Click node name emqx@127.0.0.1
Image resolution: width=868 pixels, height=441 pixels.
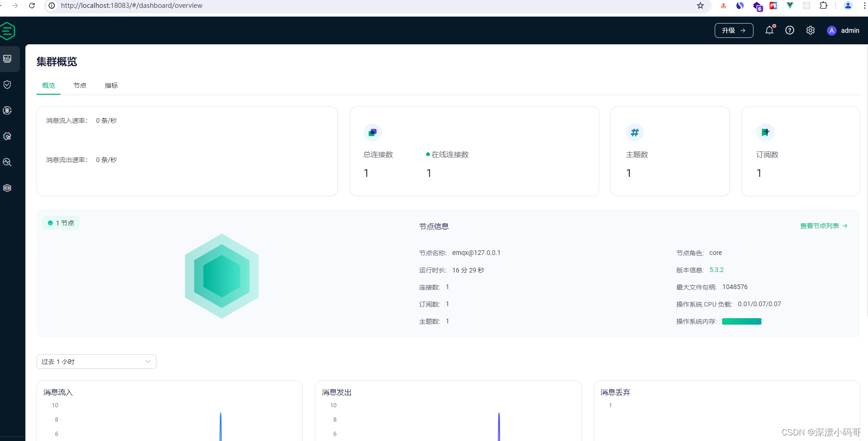click(476, 253)
